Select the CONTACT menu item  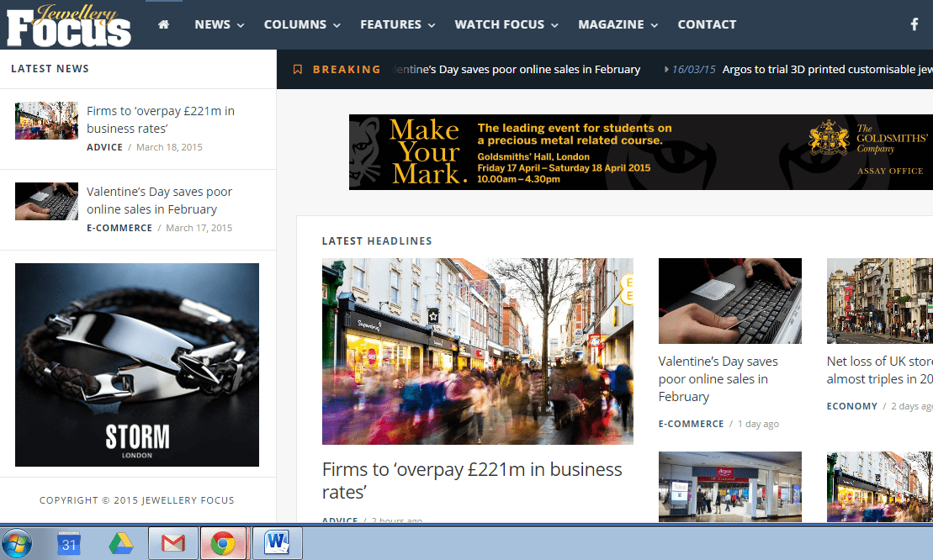707,24
